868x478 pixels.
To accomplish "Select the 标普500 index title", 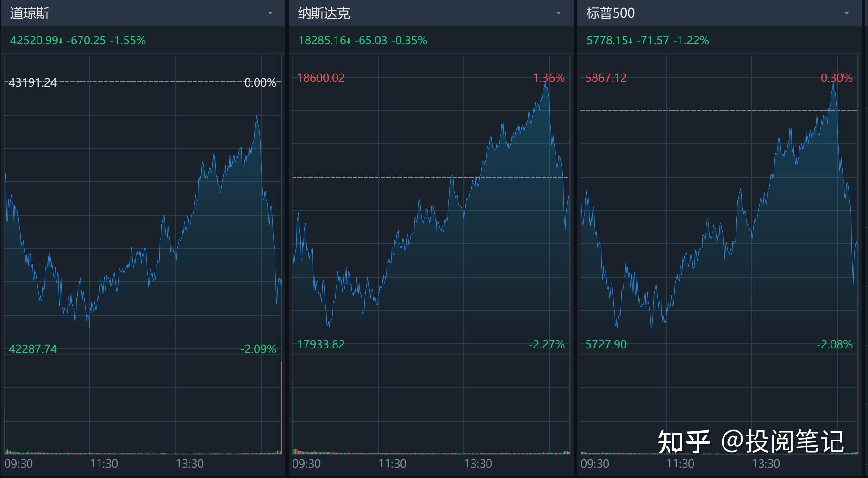I will pyautogui.click(x=610, y=13).
